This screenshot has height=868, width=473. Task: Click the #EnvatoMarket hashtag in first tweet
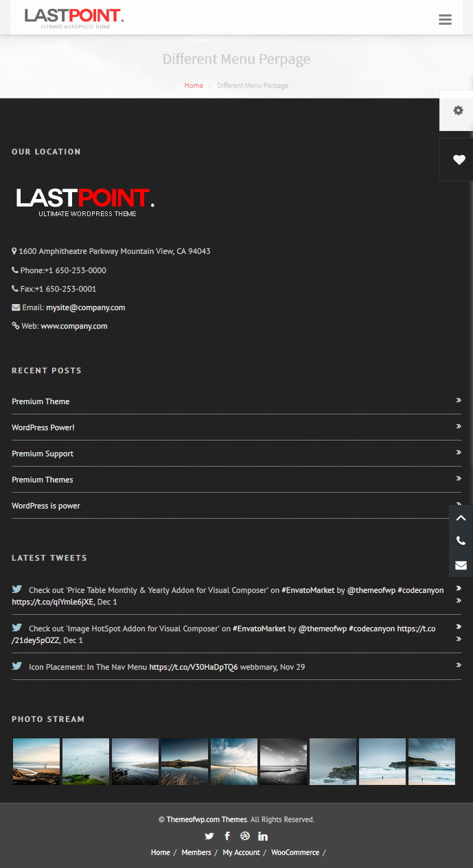(x=308, y=590)
